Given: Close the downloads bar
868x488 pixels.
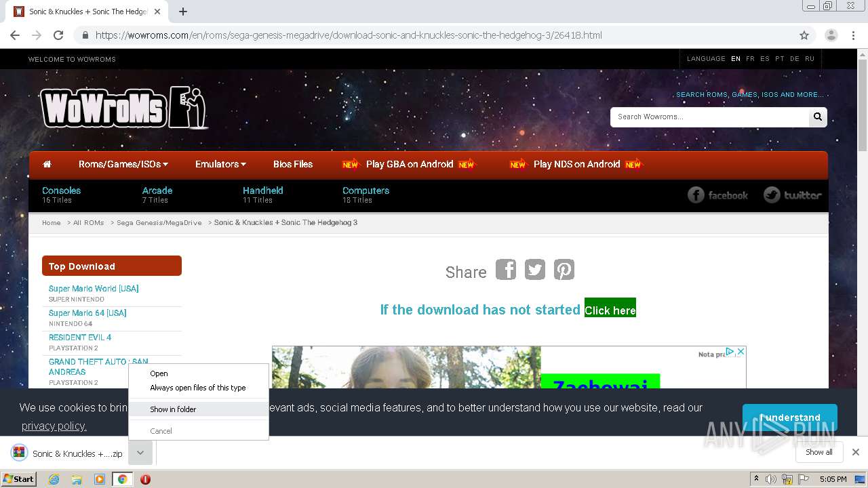Looking at the screenshot, I should 856,452.
